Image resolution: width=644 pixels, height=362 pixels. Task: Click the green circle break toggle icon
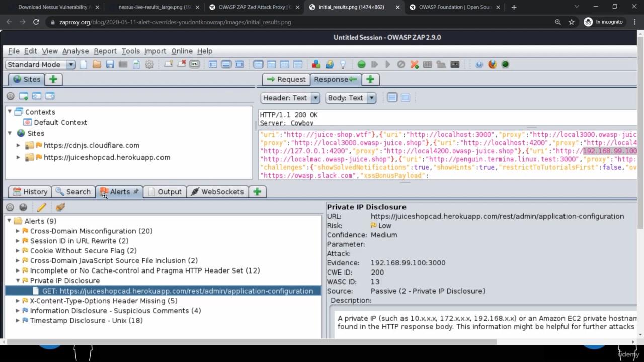pos(361,64)
